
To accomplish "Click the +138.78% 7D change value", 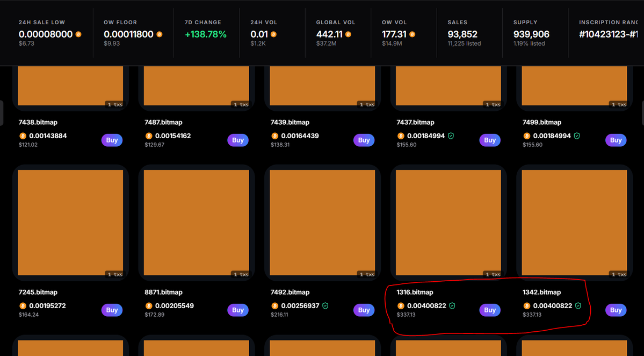I will [x=206, y=34].
